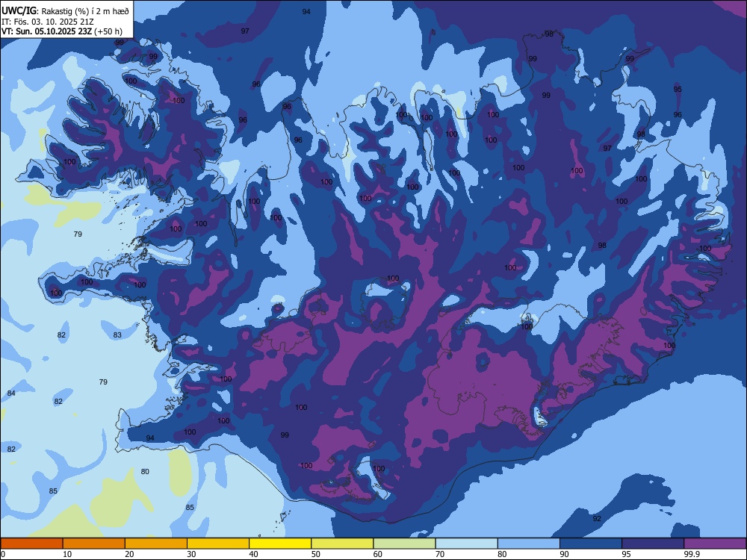Select the "60" legend tick label

pos(378,554)
